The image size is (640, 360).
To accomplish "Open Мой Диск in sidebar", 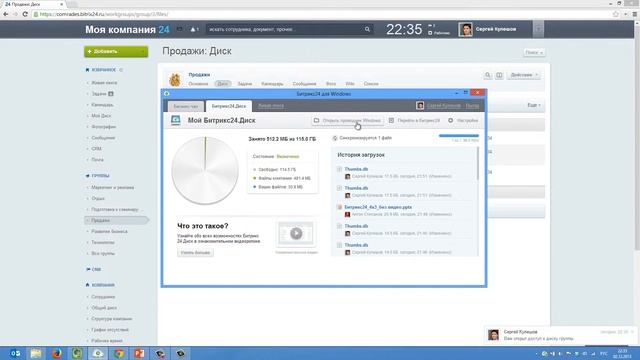I will (x=101, y=116).
